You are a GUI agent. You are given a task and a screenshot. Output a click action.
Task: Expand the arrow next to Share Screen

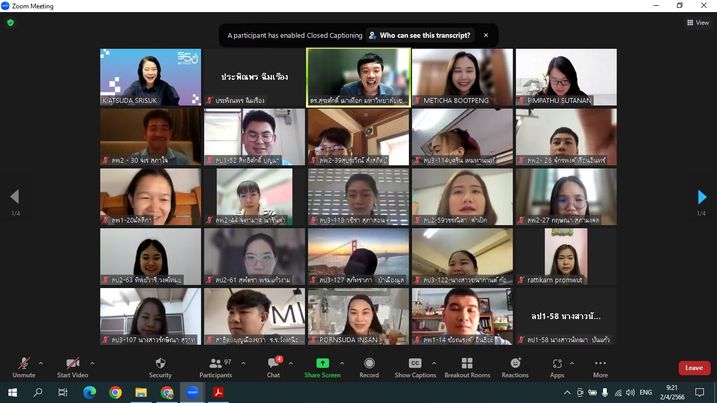[x=344, y=362]
